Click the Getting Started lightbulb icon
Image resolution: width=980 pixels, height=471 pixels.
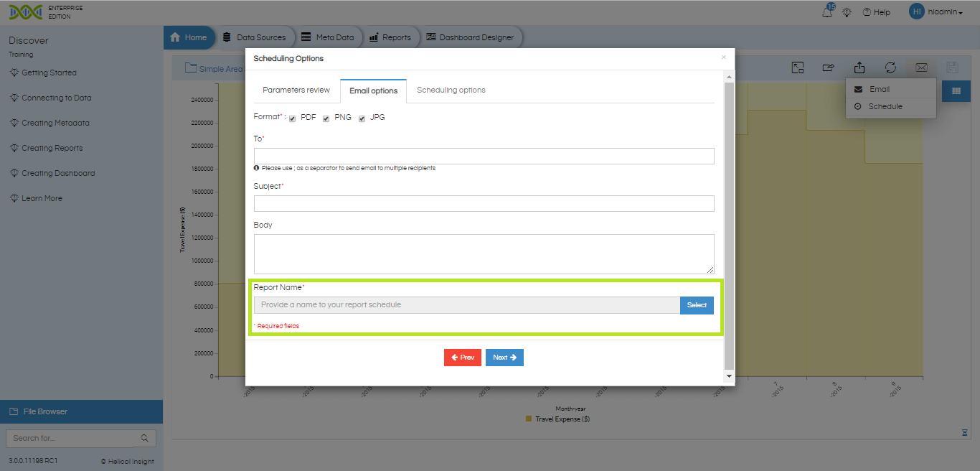14,73
